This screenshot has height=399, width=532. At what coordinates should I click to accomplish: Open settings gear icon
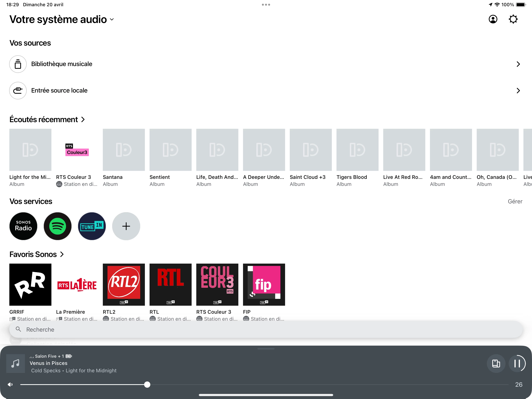click(513, 19)
